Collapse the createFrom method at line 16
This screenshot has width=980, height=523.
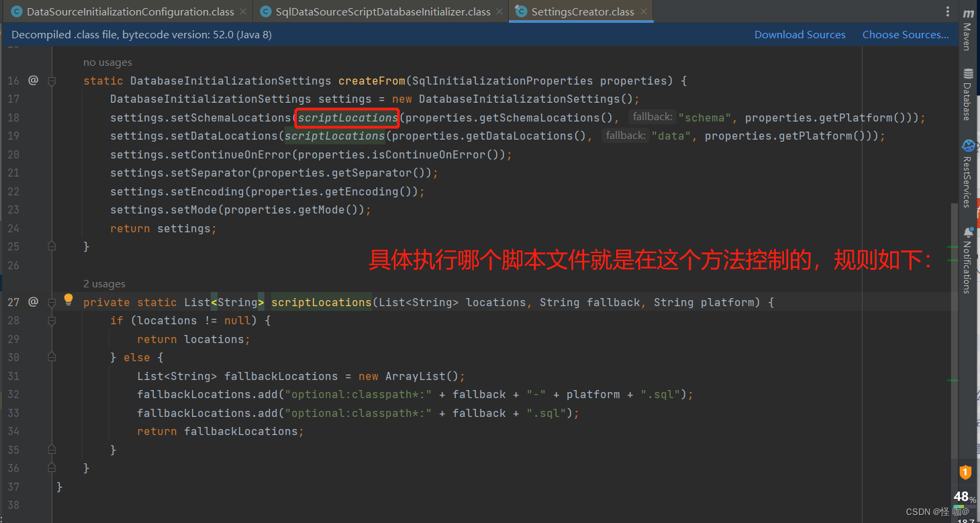pyautogui.click(x=52, y=81)
